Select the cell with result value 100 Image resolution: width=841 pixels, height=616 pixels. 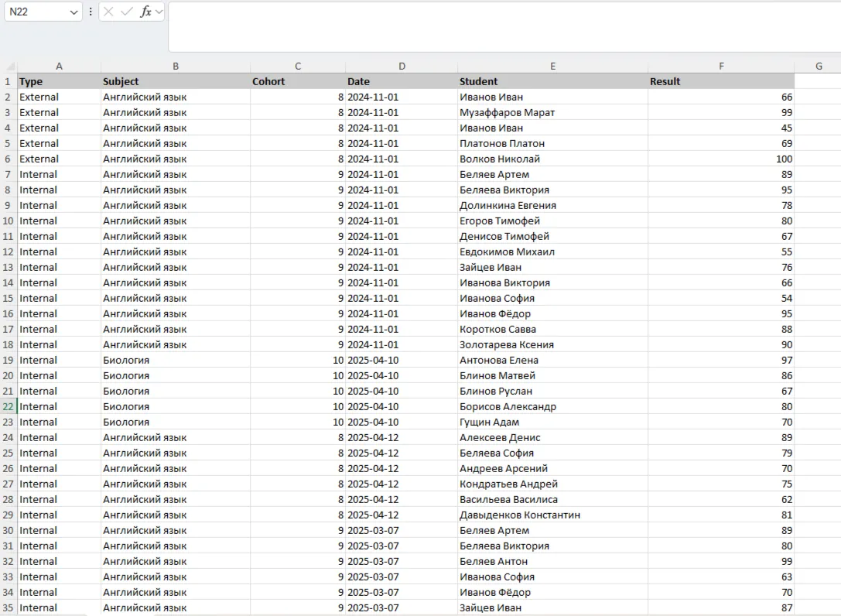pyautogui.click(x=721, y=159)
